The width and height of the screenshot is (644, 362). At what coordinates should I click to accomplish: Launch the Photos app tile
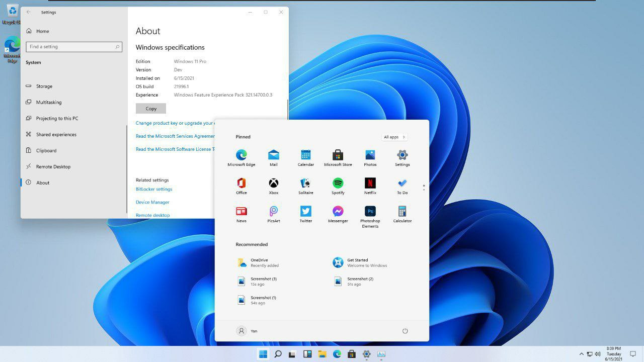[x=370, y=158]
